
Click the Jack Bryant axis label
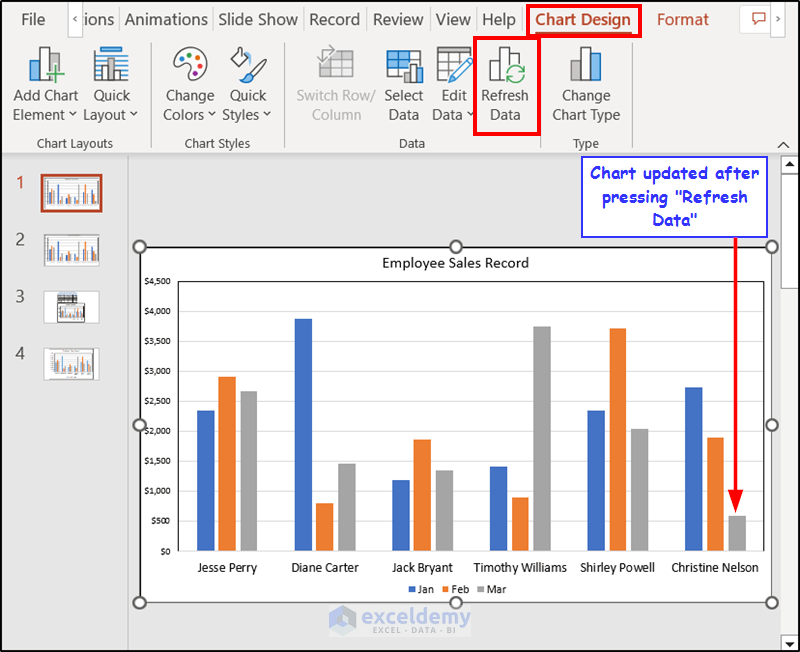click(422, 568)
